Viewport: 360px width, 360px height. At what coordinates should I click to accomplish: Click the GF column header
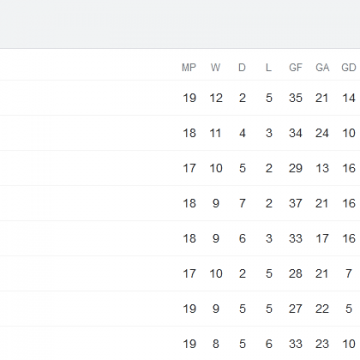pyautogui.click(x=295, y=68)
